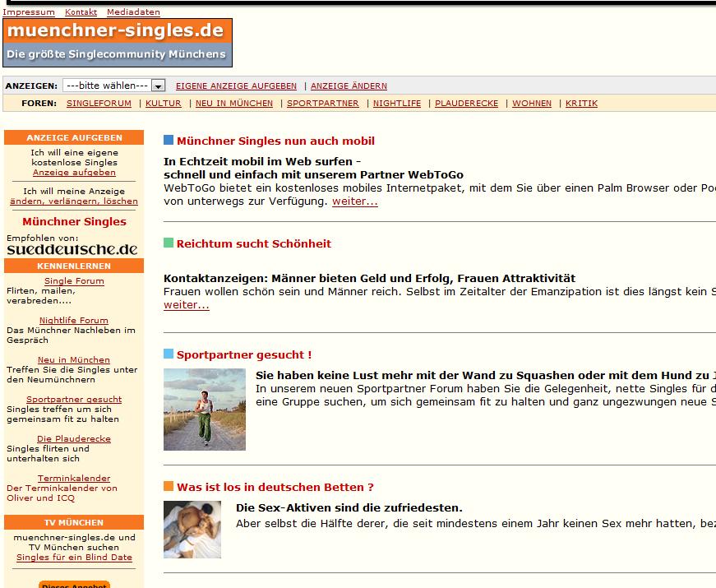
Task: Open the Terminkalender sidebar link
Action: [74, 479]
